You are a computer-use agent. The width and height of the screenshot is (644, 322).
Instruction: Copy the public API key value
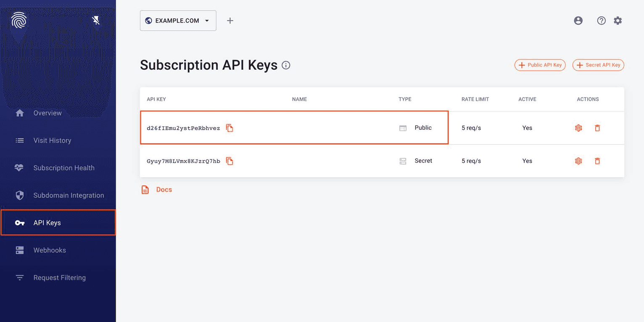[x=230, y=128]
